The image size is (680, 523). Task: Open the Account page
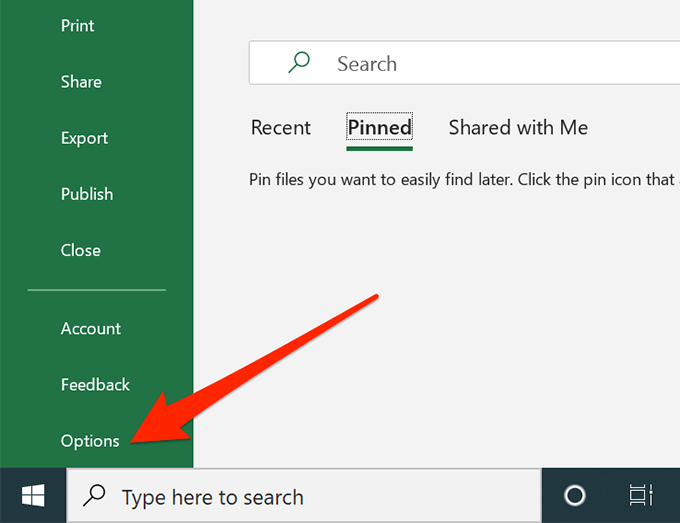(91, 328)
